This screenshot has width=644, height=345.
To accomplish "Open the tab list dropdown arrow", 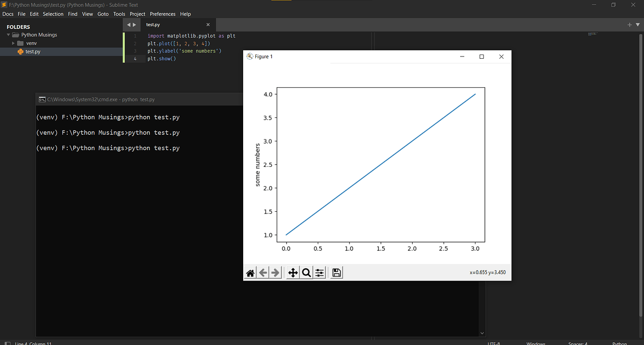I will coord(638,25).
